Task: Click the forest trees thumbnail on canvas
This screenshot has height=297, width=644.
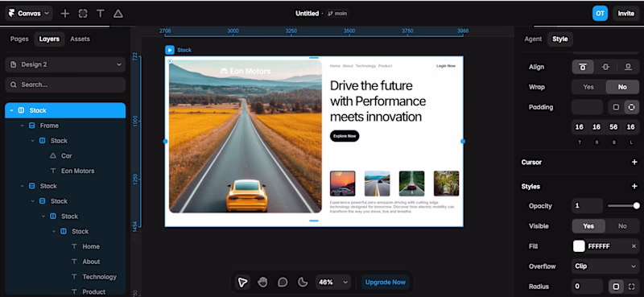Action: tap(447, 184)
